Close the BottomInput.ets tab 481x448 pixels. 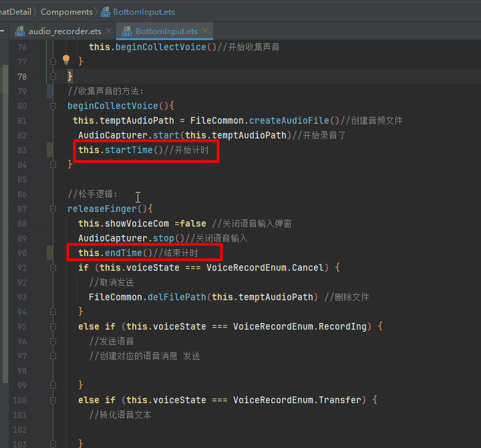click(x=206, y=31)
